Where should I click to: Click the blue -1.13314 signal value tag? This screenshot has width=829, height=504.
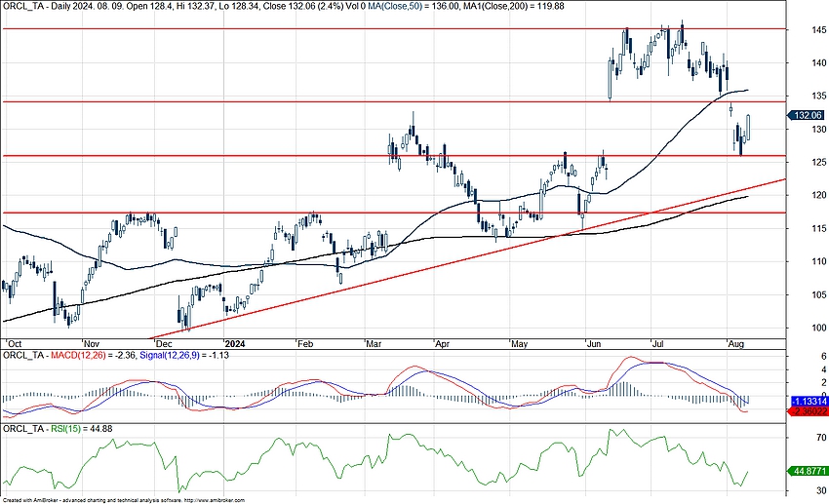[x=808, y=401]
